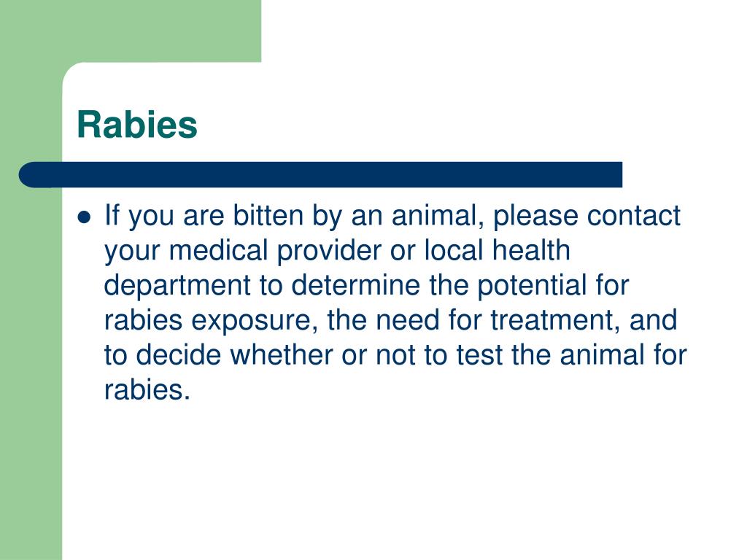Click the rounded left end of blue bar
Viewport: 747px width, 560px height.
[x=31, y=175]
